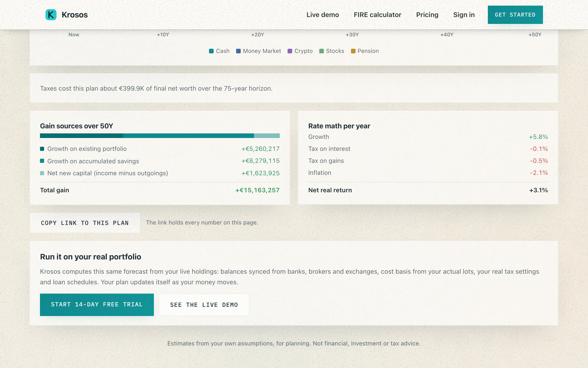Click the 'Tax on interest' label
This screenshot has width=588, height=368.
pos(329,149)
